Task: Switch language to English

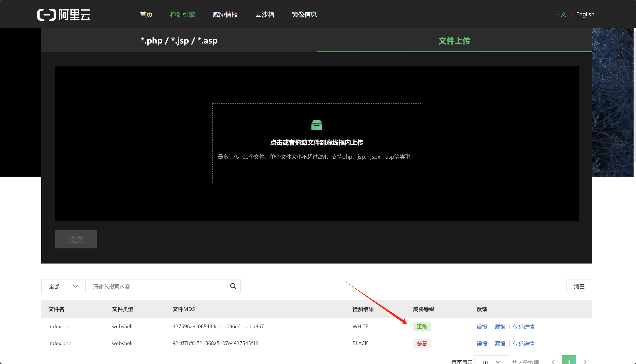Action: 585,14
